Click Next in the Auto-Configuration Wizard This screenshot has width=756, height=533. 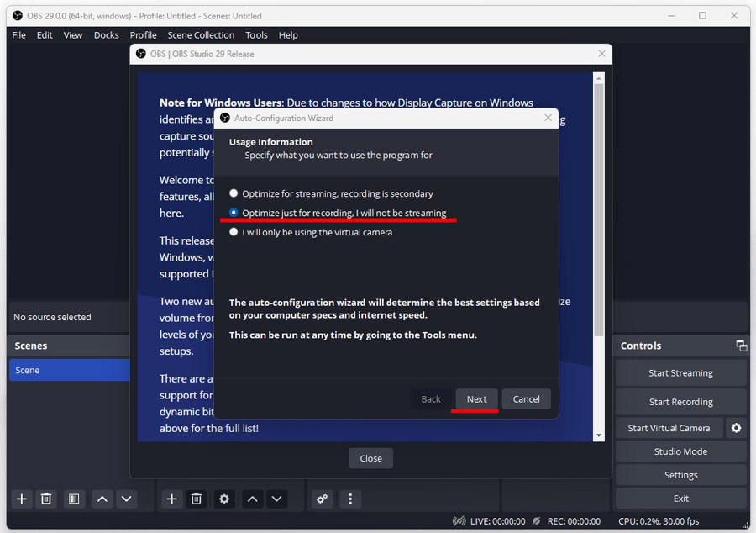(477, 398)
